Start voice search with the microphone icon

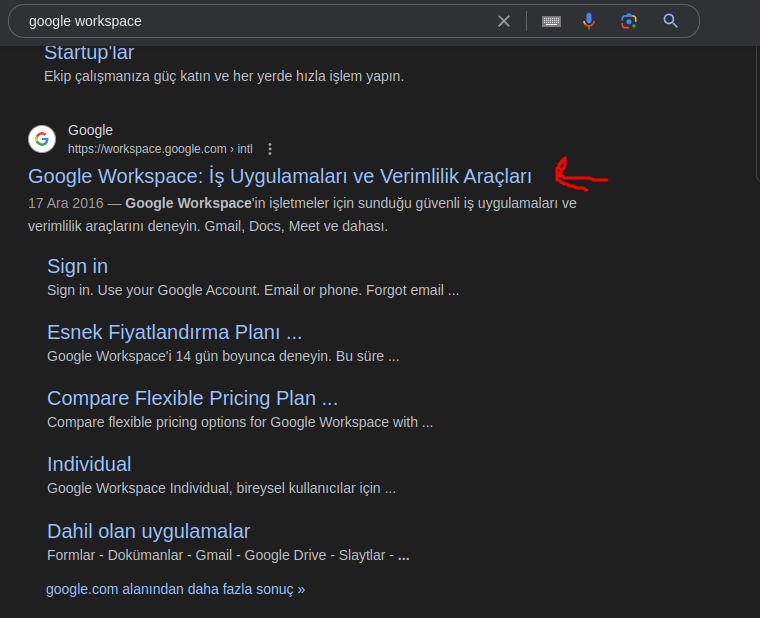point(588,21)
